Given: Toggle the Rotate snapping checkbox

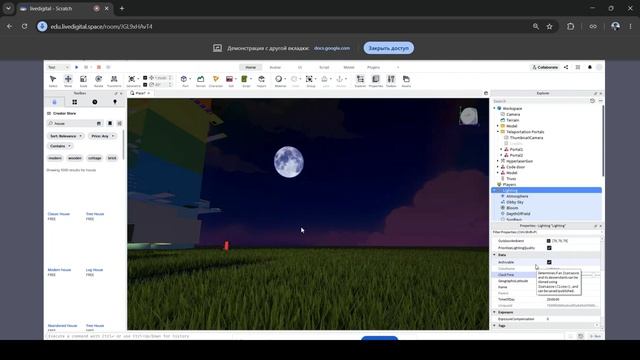Looking at the screenshot, I should [145, 84].
